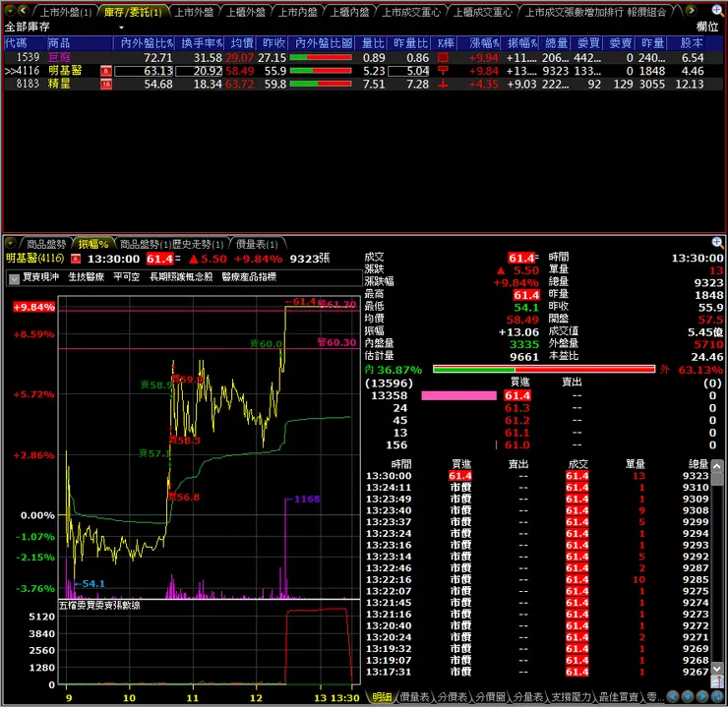Image resolution: width=728 pixels, height=708 pixels.
Task: Open the 上市內盤 tab
Action: tap(297, 12)
